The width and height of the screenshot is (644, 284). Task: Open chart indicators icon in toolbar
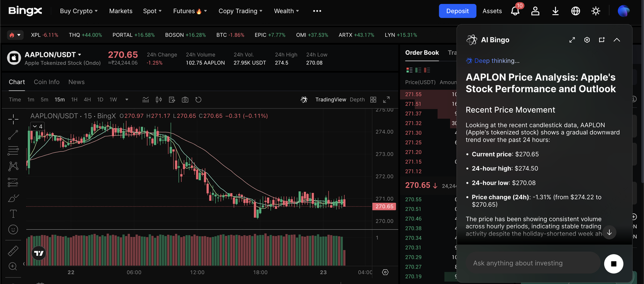click(146, 100)
